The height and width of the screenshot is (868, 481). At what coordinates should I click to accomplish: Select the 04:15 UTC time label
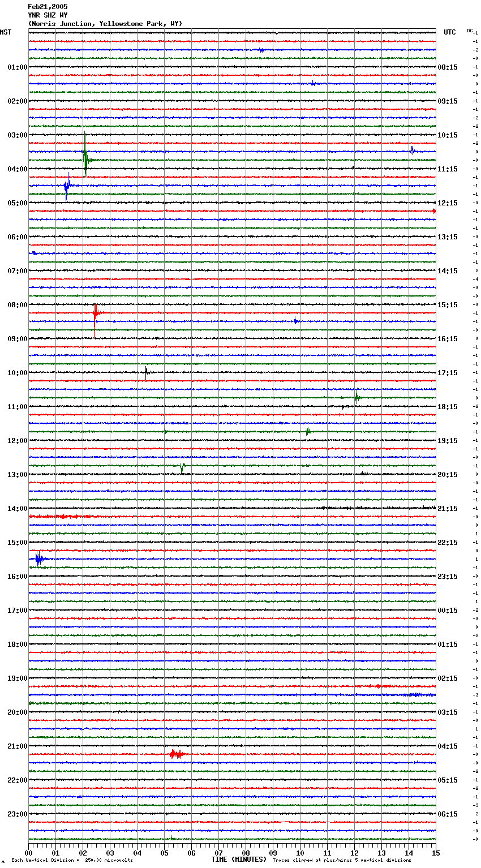448,746
